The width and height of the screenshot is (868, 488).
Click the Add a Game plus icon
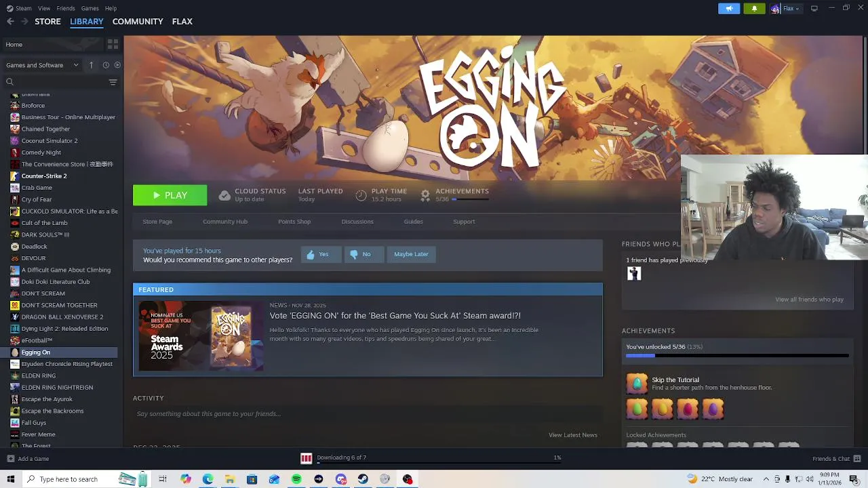click(x=9, y=459)
